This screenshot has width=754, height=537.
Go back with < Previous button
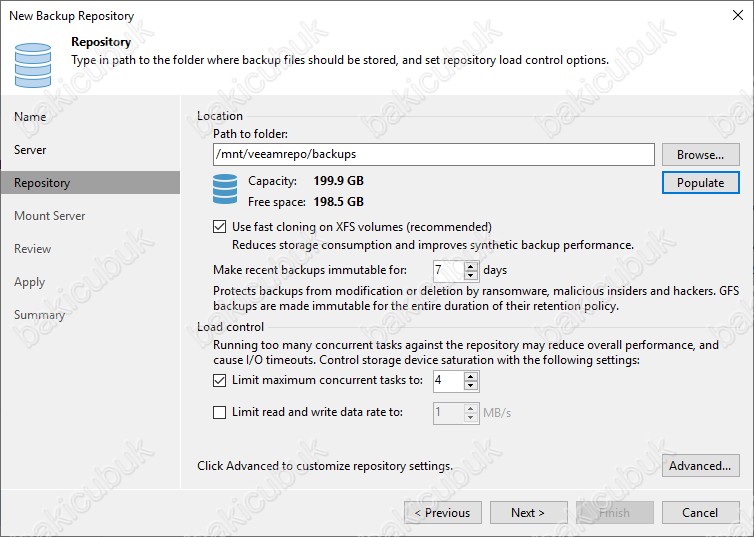[442, 512]
